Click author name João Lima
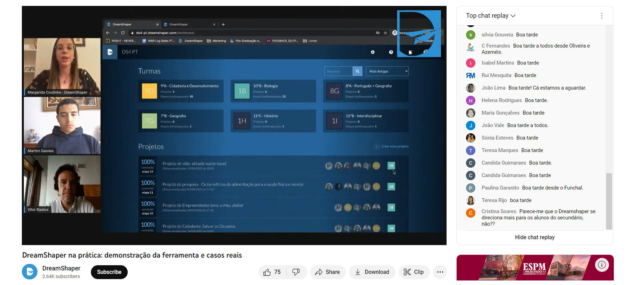Image resolution: width=644 pixels, height=285 pixels. (x=493, y=88)
